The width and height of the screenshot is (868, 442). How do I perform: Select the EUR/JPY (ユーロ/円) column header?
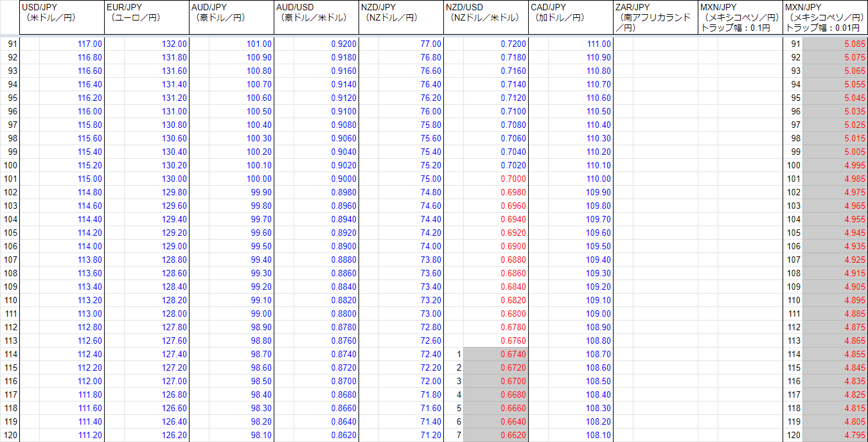146,17
